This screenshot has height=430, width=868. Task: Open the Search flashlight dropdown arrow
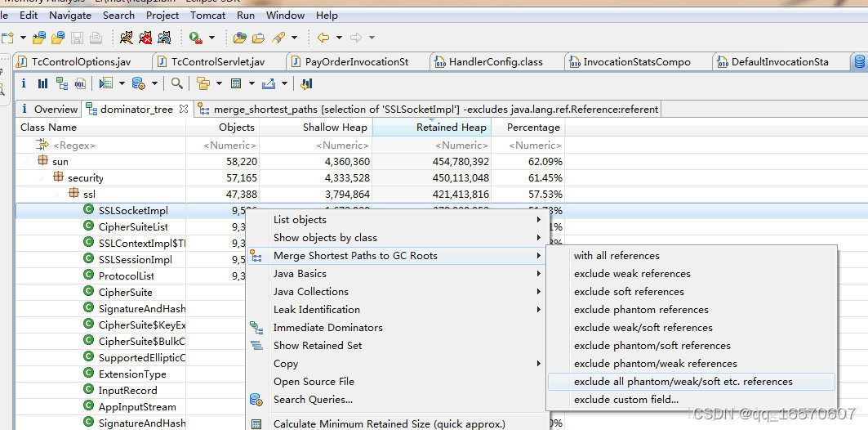294,38
